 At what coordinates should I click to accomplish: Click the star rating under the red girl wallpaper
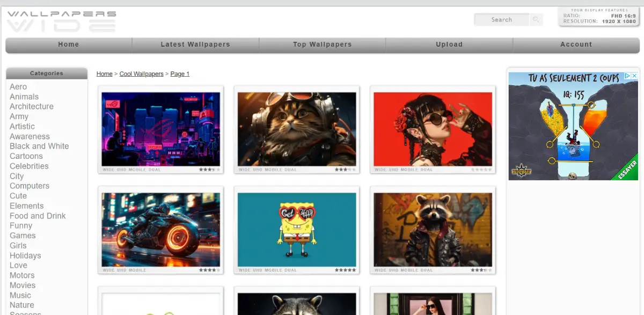481,170
